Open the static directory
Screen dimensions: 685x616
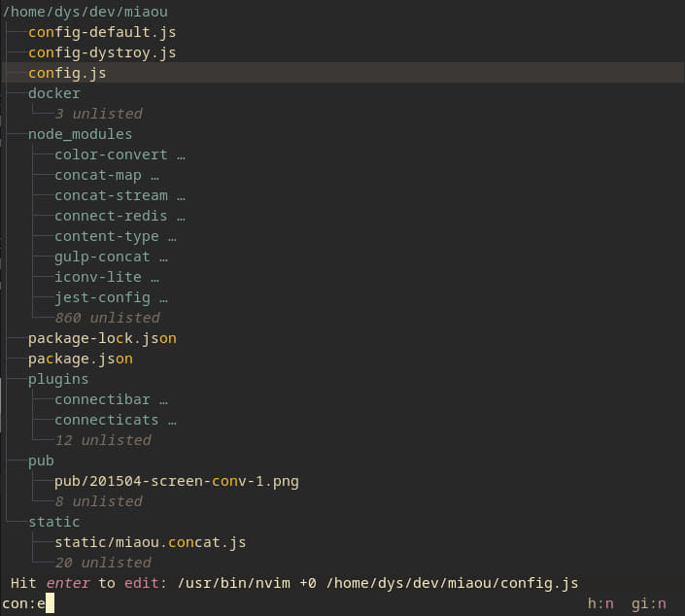click(54, 522)
